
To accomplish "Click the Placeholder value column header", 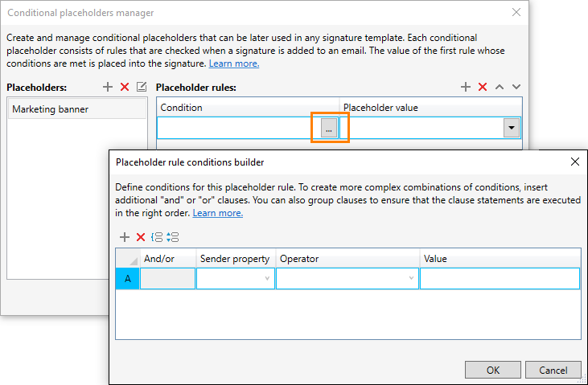I will (x=430, y=108).
